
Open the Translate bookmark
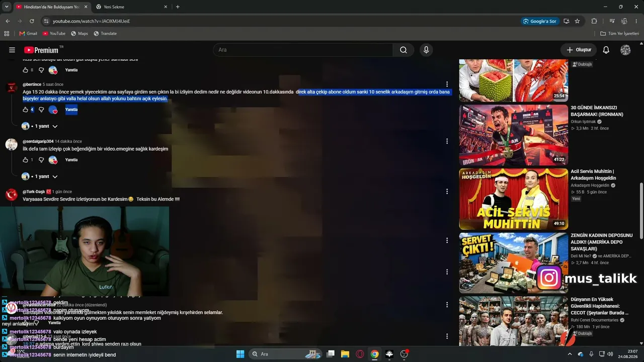105,34
